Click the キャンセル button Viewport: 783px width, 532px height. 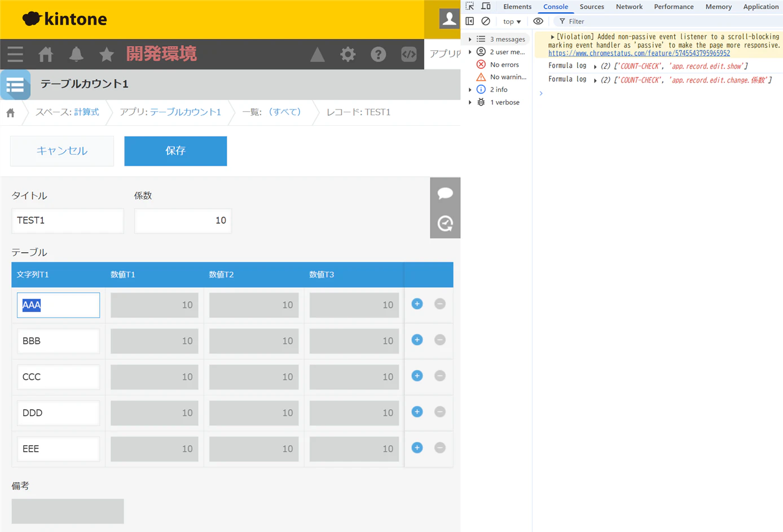pyautogui.click(x=62, y=151)
